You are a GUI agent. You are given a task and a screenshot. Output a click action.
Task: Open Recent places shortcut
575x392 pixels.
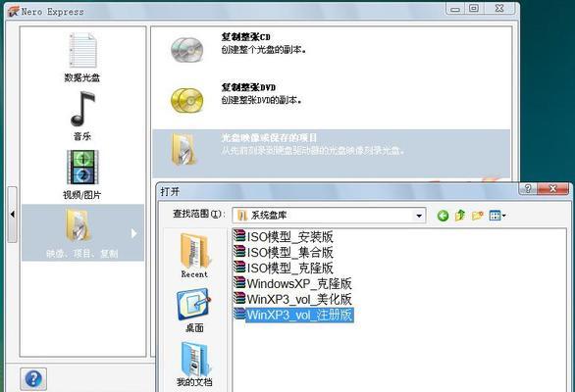(194, 256)
